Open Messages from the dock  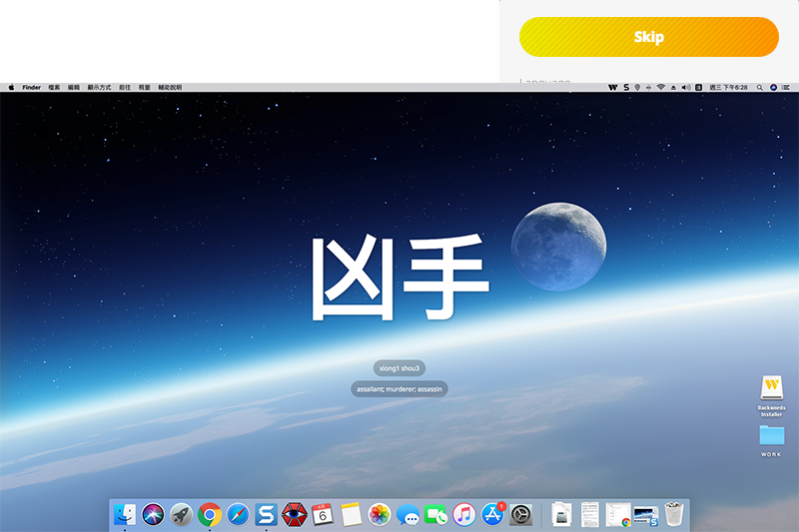pos(407,515)
